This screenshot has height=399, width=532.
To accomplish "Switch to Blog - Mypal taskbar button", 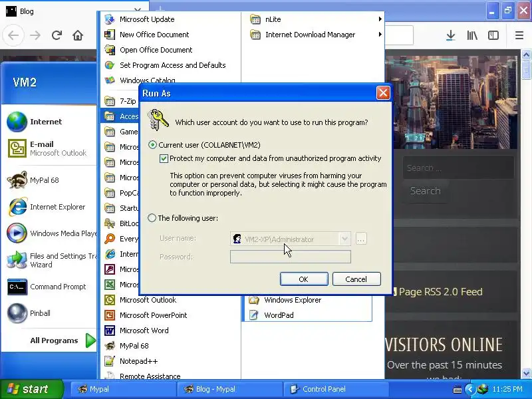I will pyautogui.click(x=229, y=389).
